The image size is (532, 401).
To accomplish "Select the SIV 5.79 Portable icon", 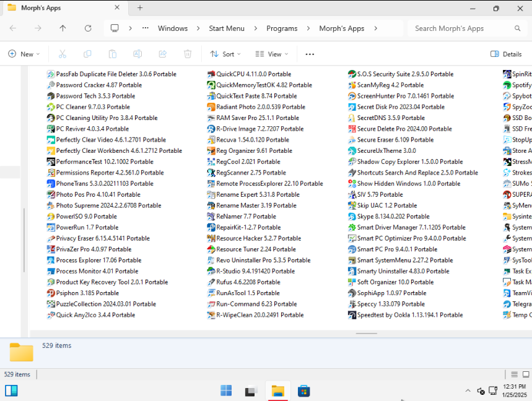I will 352,194.
